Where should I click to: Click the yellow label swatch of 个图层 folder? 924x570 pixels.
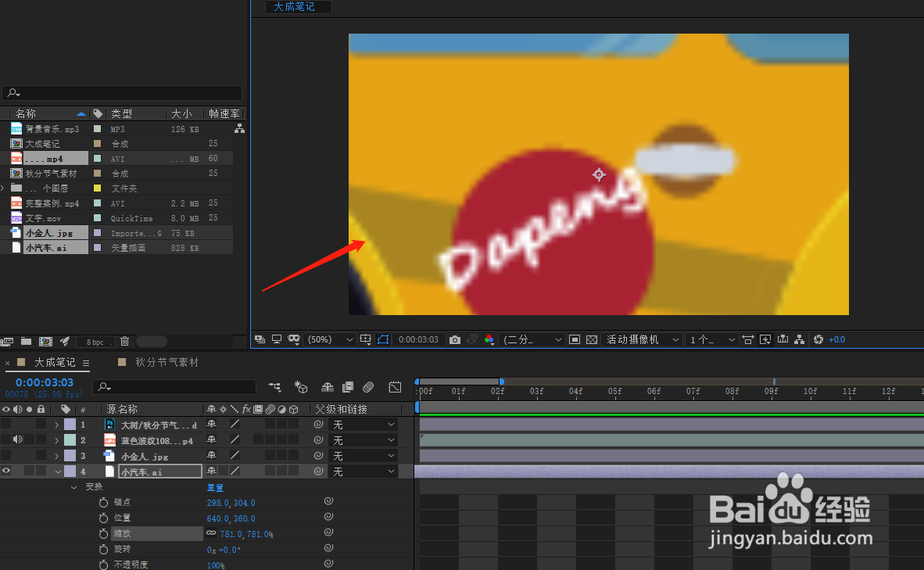[x=97, y=188]
